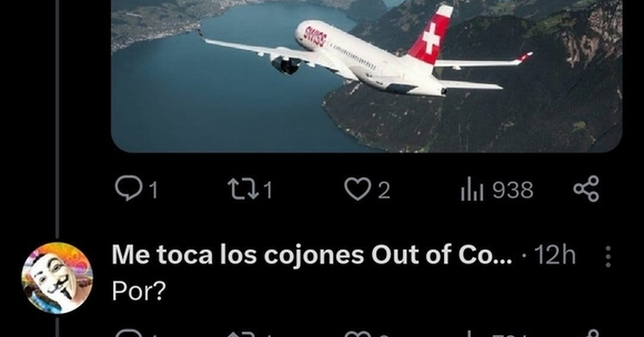Click the retweet count '1'
Screen dimensions: 644x337
pos(268,190)
